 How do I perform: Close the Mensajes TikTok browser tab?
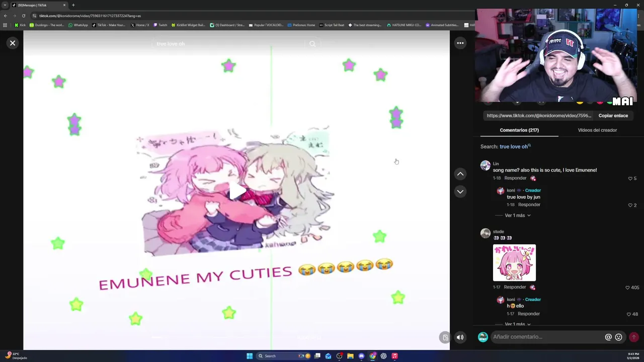click(64, 5)
